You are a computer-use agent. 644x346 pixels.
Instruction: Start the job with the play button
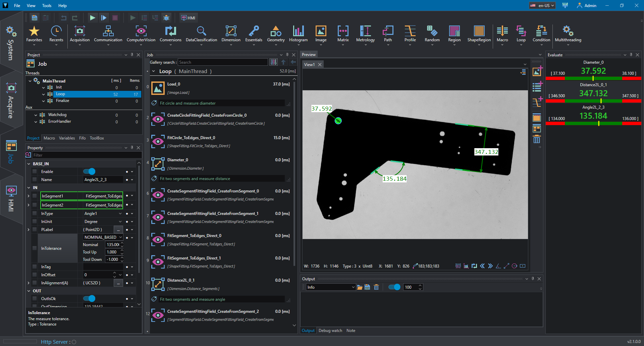pos(92,18)
